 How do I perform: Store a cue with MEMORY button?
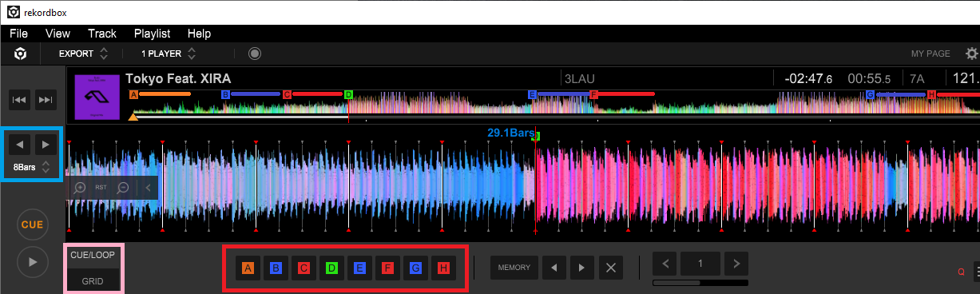tap(514, 268)
